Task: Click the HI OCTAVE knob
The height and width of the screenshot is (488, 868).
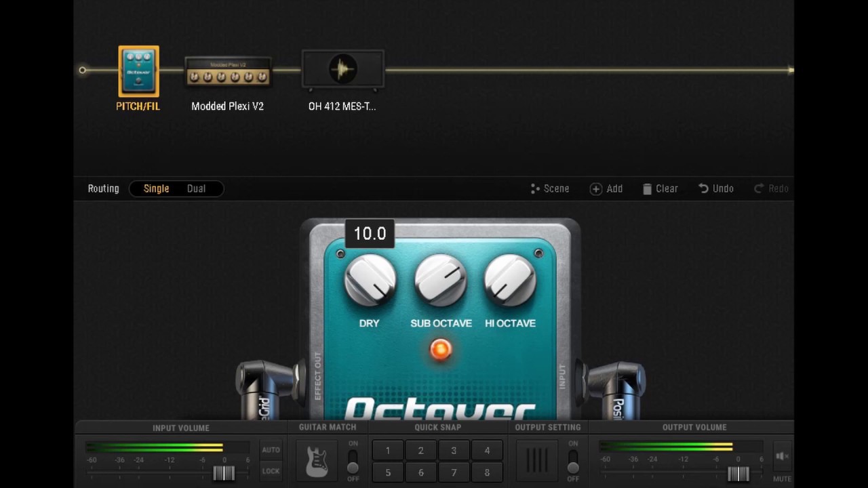Action: [510, 280]
